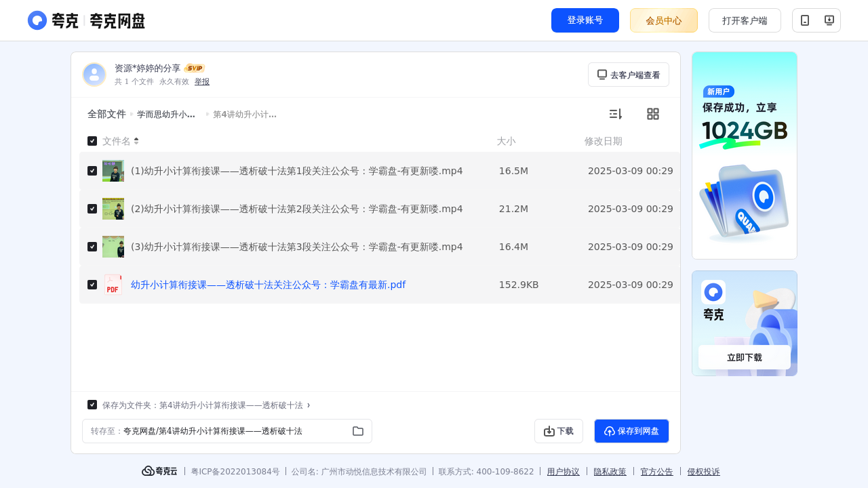
Task: Open the mobile device icon in header
Action: [805, 20]
